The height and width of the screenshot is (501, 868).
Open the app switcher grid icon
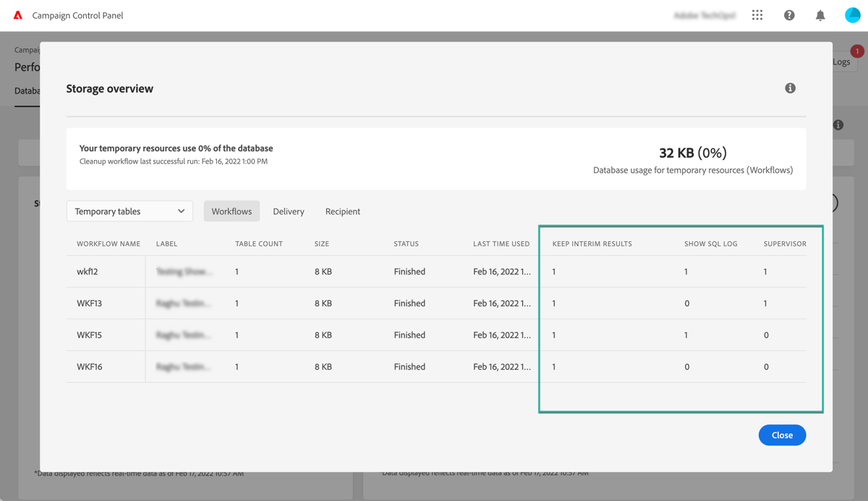point(757,14)
